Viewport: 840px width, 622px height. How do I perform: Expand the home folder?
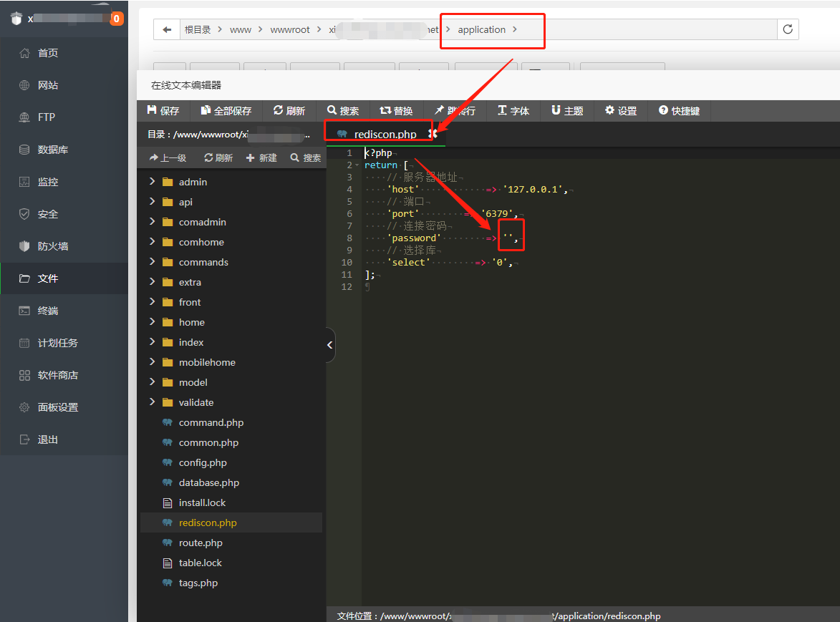152,321
